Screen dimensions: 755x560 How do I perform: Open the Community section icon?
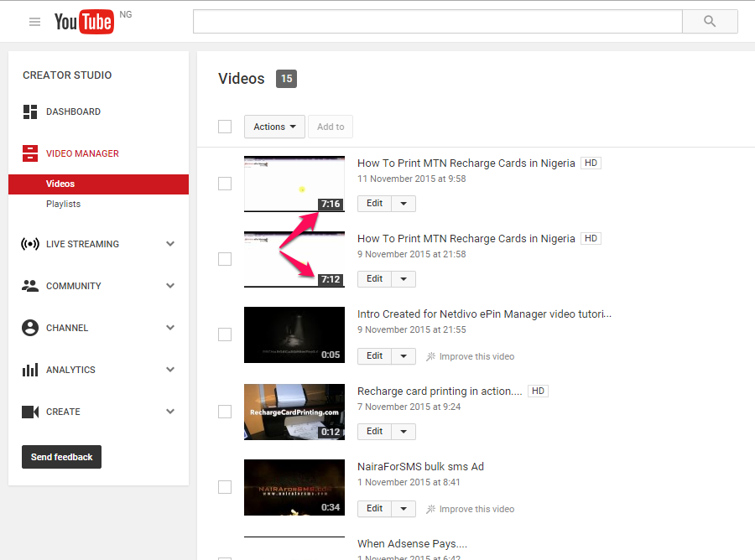(x=29, y=286)
